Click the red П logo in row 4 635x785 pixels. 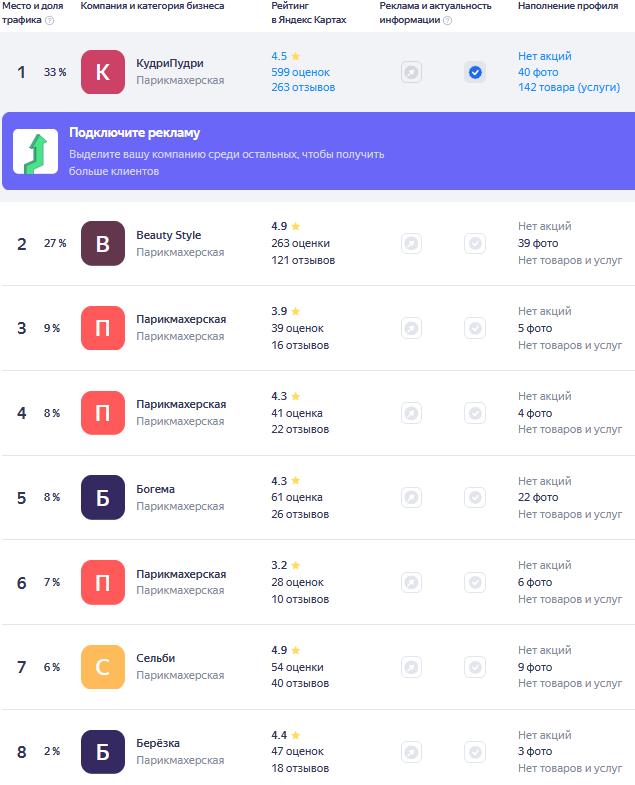coord(103,413)
